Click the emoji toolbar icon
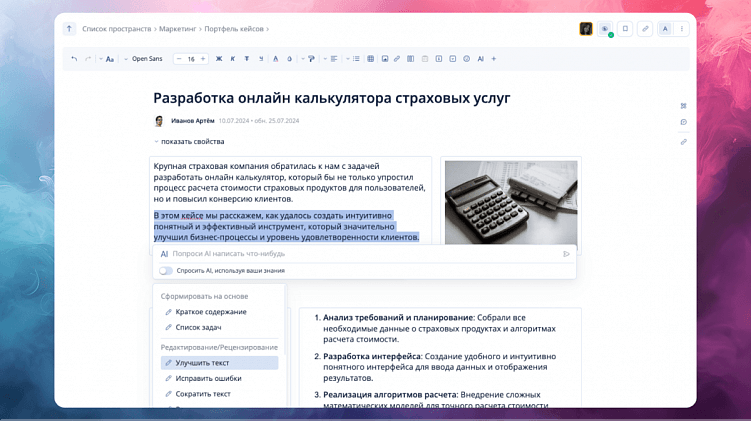The image size is (751, 421). [x=467, y=59]
